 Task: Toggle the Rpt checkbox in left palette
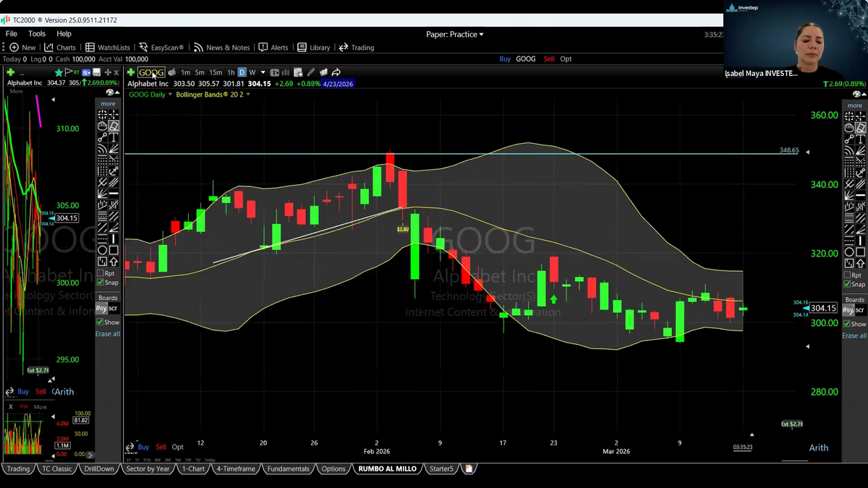point(101,273)
